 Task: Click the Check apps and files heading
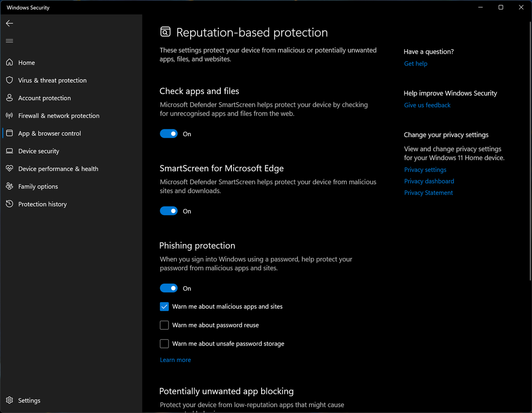(x=199, y=91)
